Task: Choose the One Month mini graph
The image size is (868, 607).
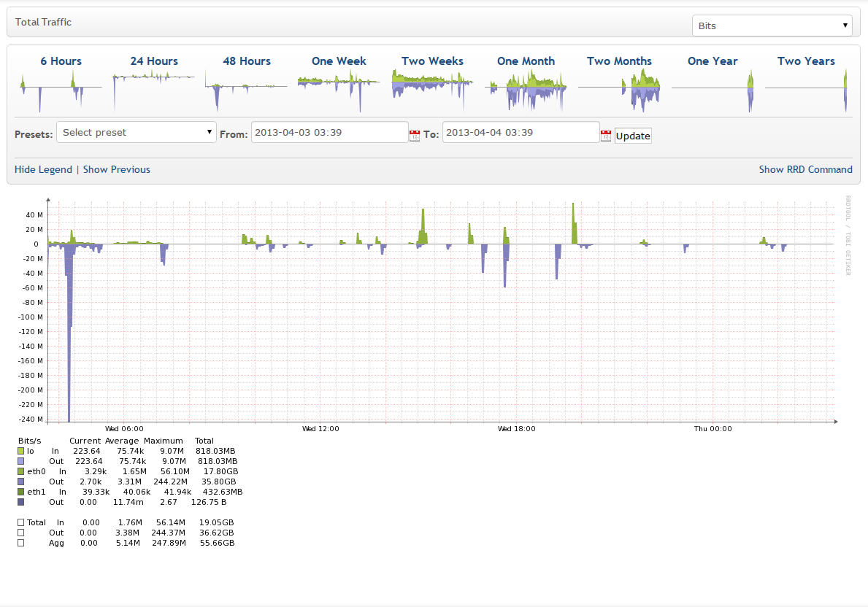Action: coord(526,90)
